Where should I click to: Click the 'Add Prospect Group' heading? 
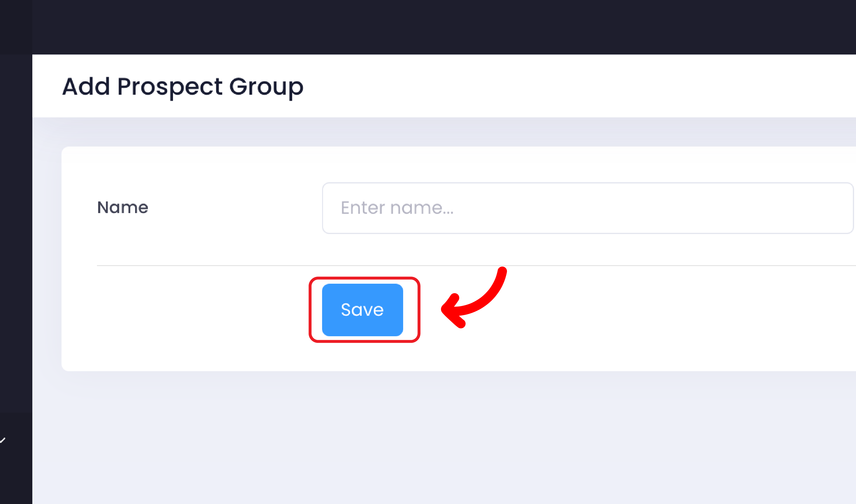[183, 87]
